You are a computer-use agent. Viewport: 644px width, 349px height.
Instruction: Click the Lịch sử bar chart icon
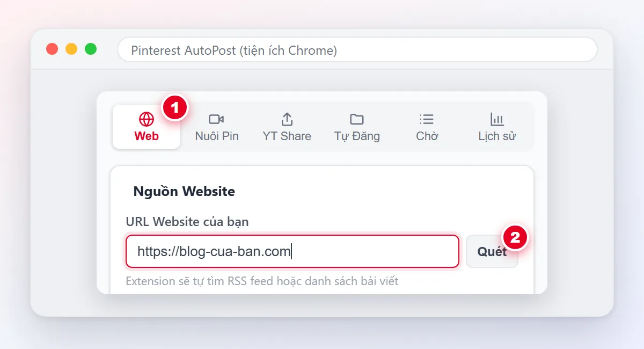coord(497,119)
